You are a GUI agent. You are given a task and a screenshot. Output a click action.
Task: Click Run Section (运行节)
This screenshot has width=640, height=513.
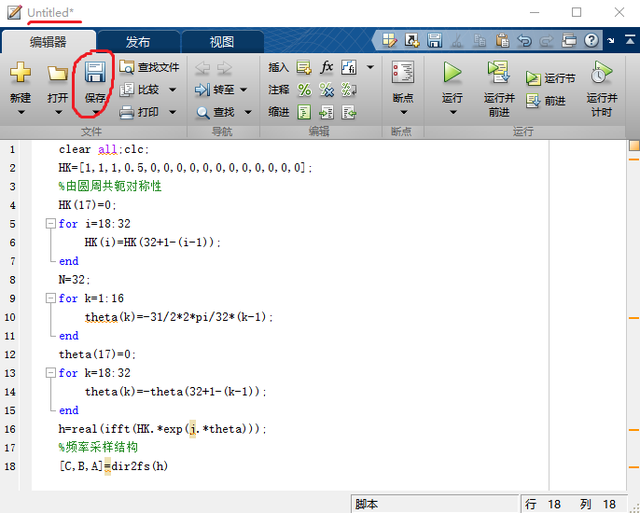[550, 78]
